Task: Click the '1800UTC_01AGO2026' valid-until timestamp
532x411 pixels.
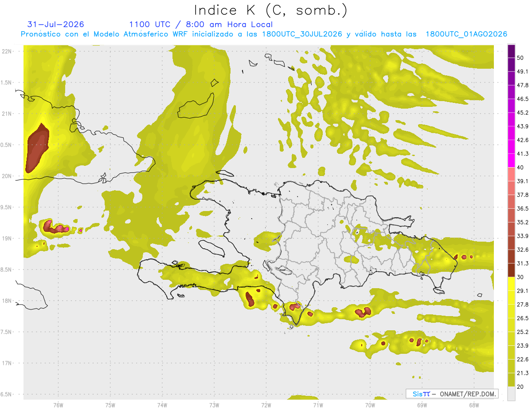Action: (x=466, y=34)
